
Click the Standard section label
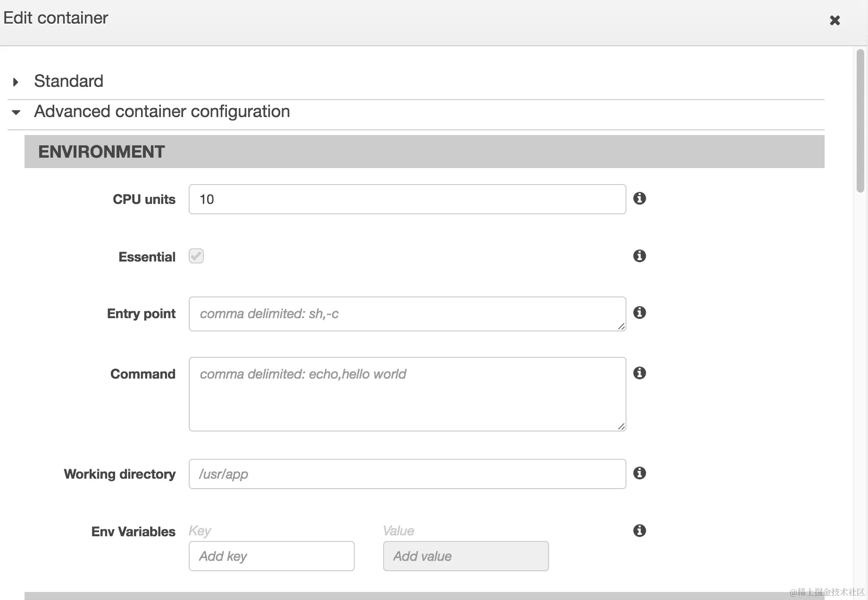(x=68, y=81)
